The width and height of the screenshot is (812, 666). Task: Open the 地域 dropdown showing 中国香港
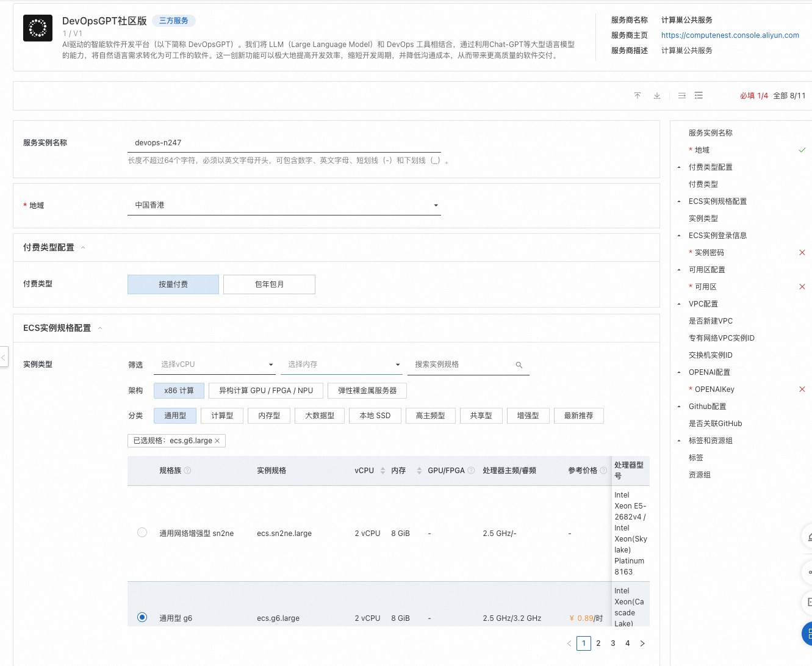[284, 205]
